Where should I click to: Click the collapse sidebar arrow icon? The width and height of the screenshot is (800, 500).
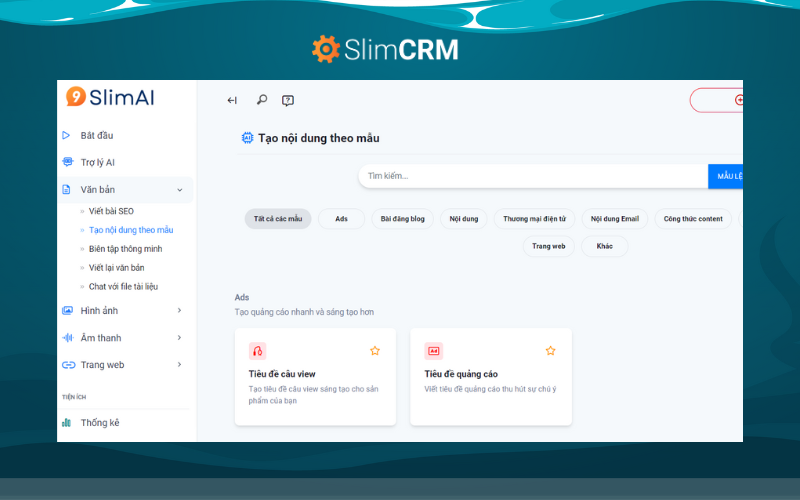point(232,100)
